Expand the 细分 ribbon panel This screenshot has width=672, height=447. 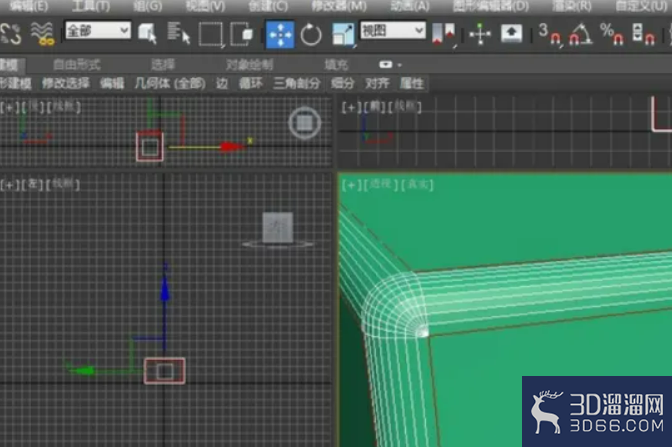(x=342, y=83)
